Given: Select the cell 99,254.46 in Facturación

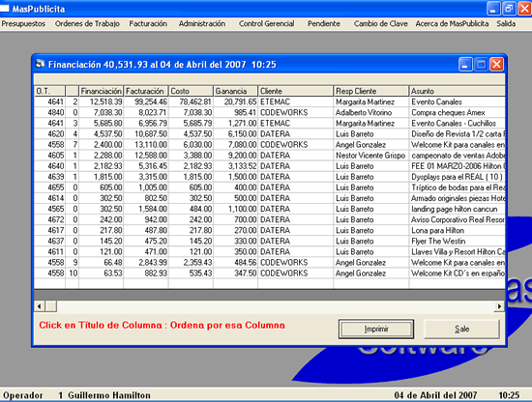Looking at the screenshot, I should click(146, 101).
